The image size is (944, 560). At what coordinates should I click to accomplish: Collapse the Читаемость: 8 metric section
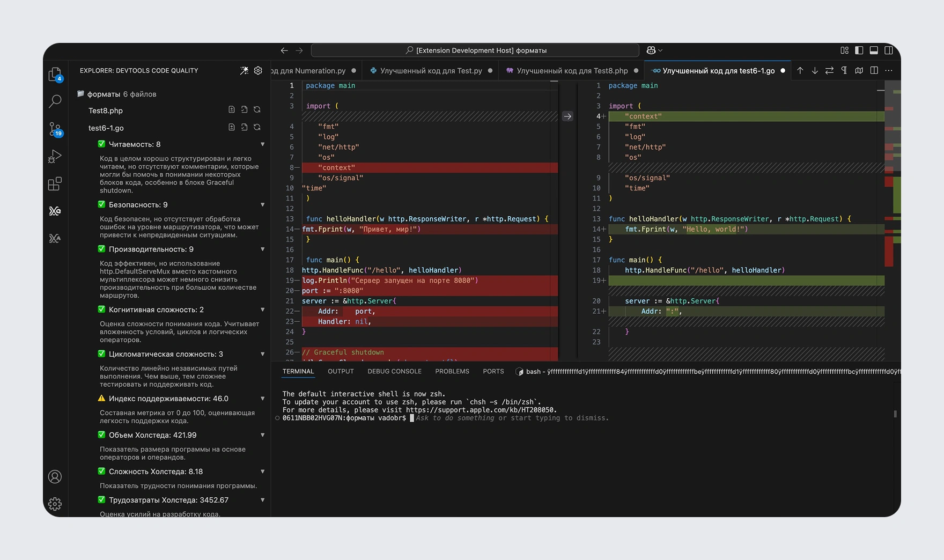pos(262,144)
